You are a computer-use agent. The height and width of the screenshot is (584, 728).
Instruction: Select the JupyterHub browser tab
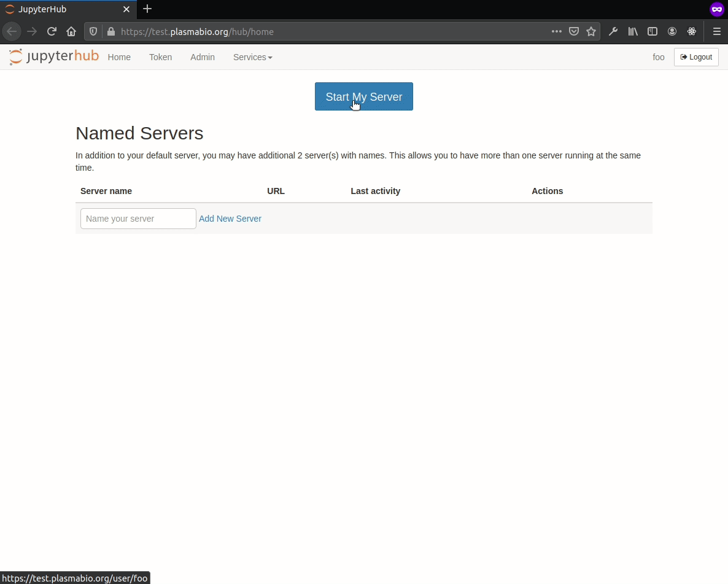(68, 9)
